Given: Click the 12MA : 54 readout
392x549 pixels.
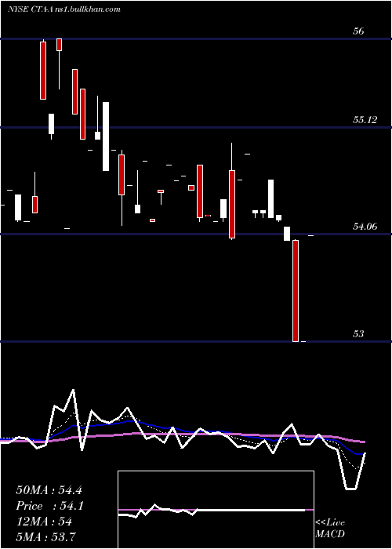Looking at the screenshot, I should click(44, 522).
